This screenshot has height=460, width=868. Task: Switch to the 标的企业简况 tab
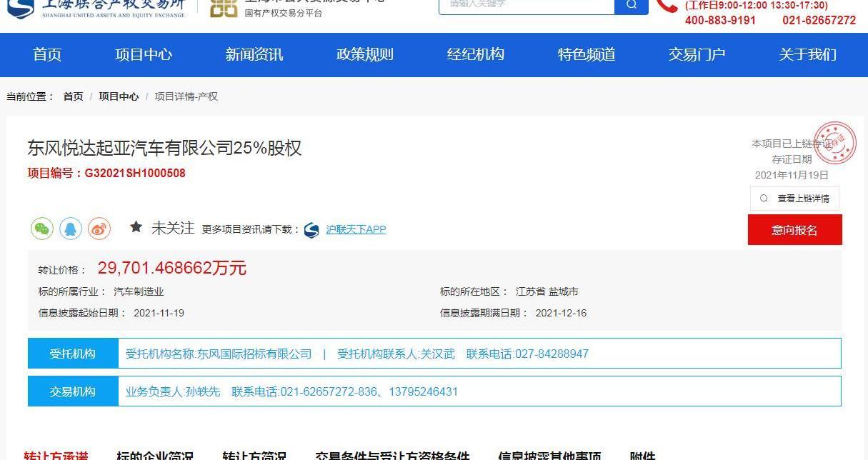click(x=155, y=455)
